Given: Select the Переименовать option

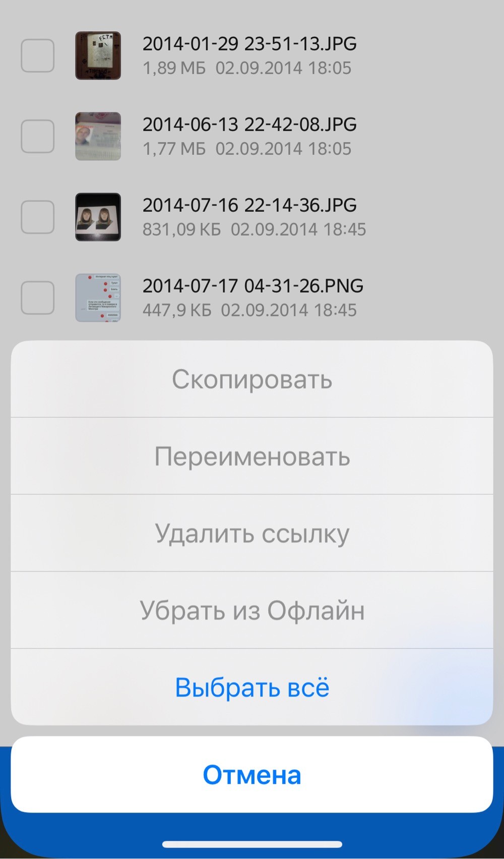Looking at the screenshot, I should coord(252,456).
